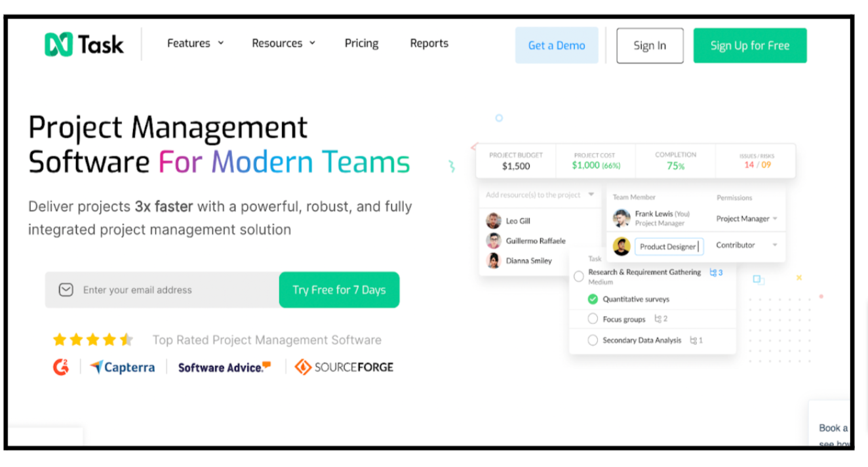The height and width of the screenshot is (467, 868).
Task: Open the Capterra rating logo
Action: tap(123, 367)
